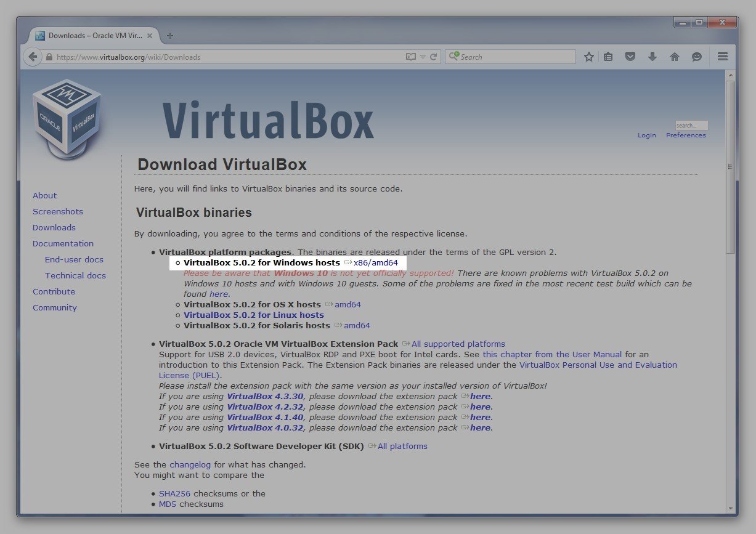The image size is (756, 534).
Task: Go to the Home page icon
Action: click(675, 57)
